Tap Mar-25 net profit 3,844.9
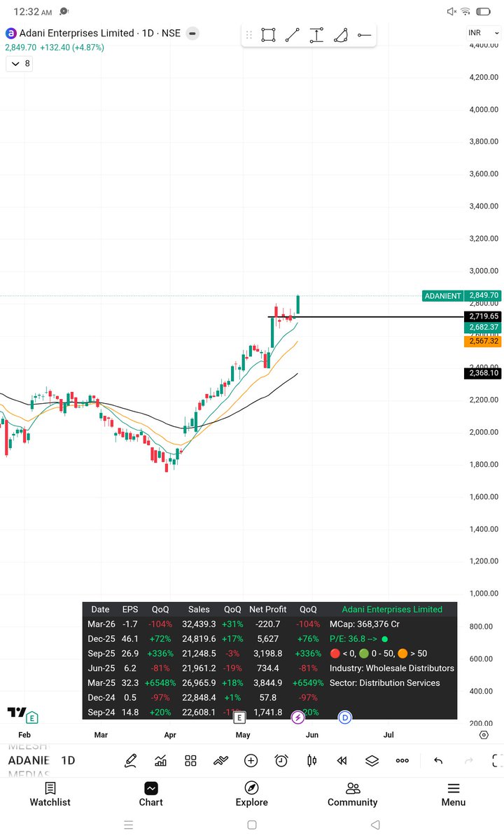 269,683
